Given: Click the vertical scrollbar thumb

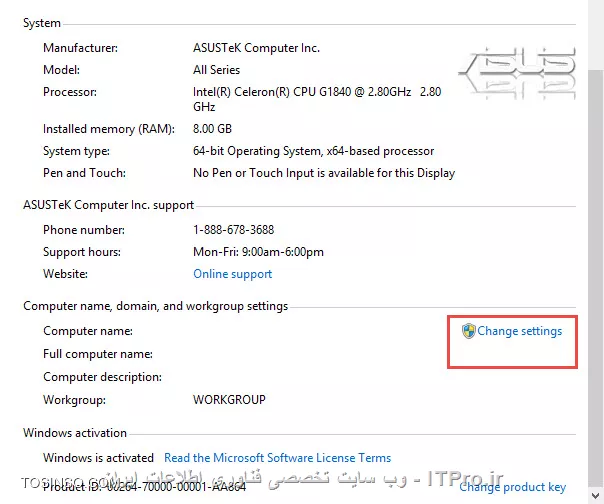Looking at the screenshot, I should [x=596, y=277].
